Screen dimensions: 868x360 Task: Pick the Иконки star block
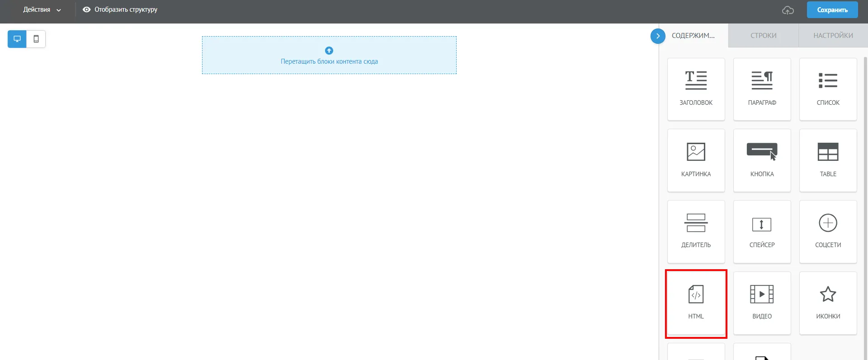(828, 303)
